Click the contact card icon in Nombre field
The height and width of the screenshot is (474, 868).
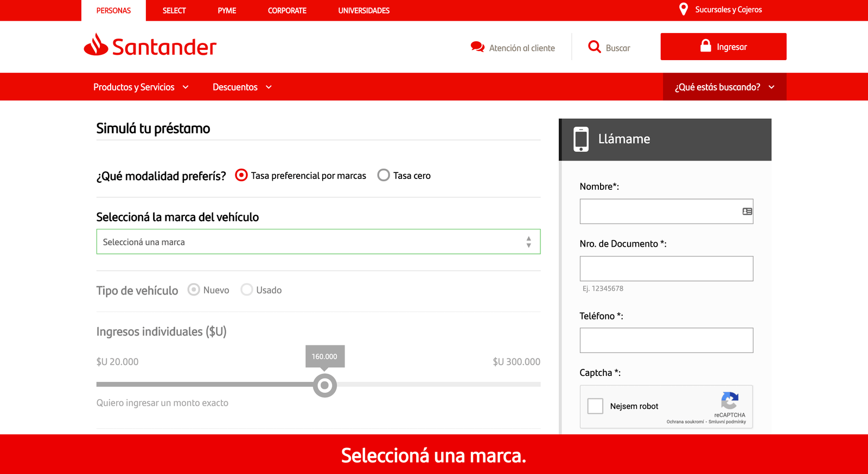747,212
